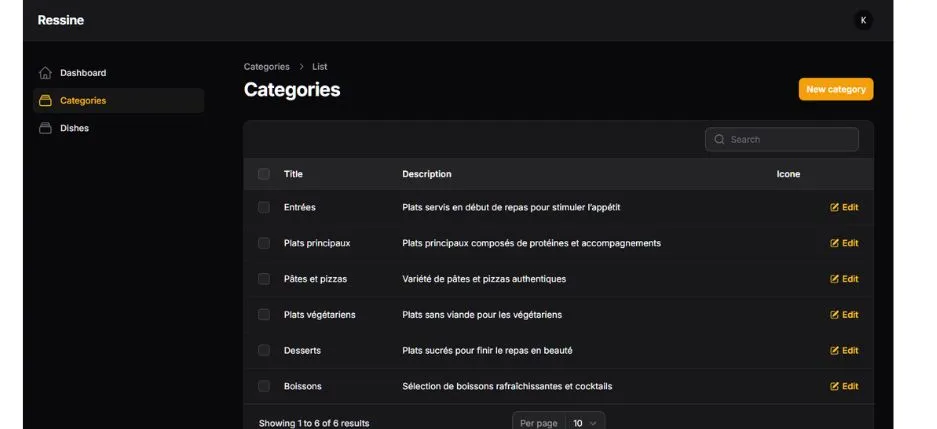Toggle the select-all header checkbox
937x429 pixels.
click(x=264, y=174)
